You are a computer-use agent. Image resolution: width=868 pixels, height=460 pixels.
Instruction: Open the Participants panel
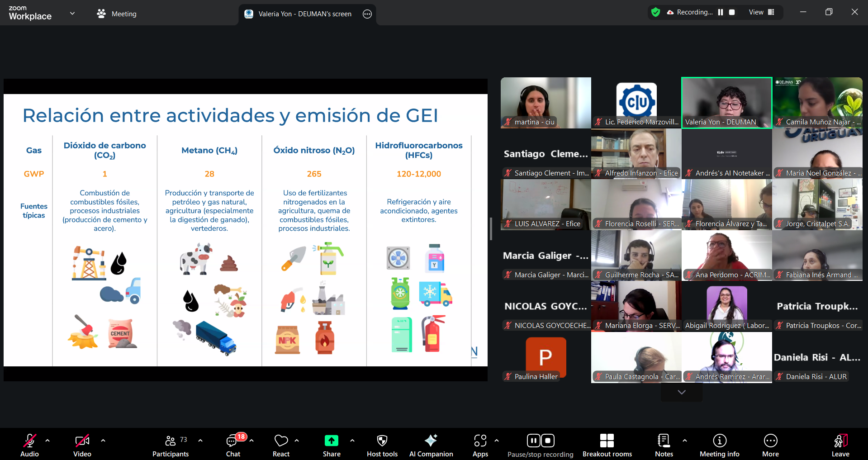click(171, 446)
